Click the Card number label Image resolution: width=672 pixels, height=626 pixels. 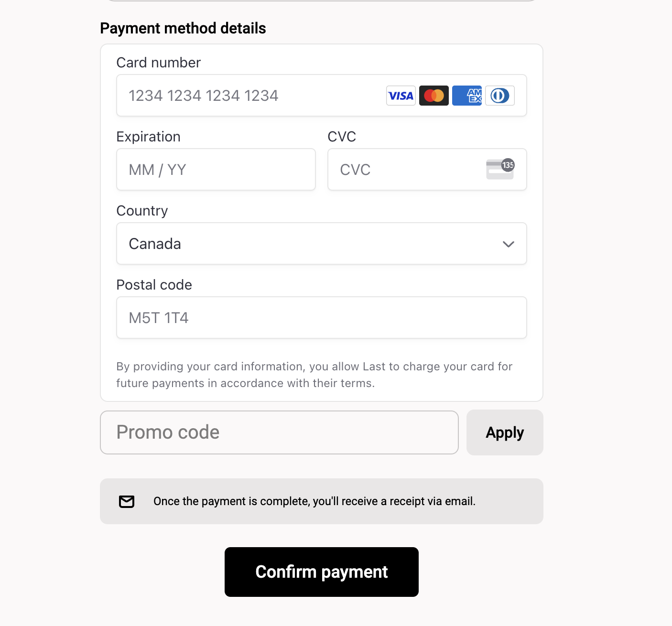pos(159,63)
